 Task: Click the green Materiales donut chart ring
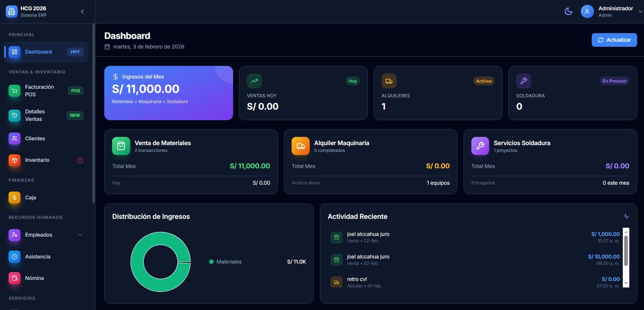click(x=137, y=262)
